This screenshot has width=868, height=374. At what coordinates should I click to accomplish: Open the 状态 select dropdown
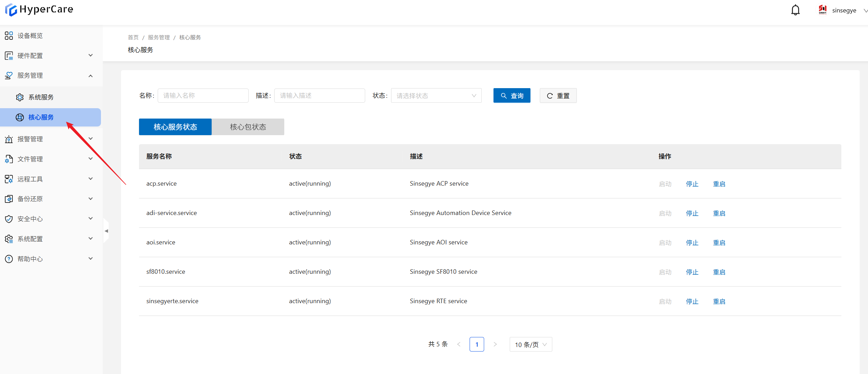(436, 95)
